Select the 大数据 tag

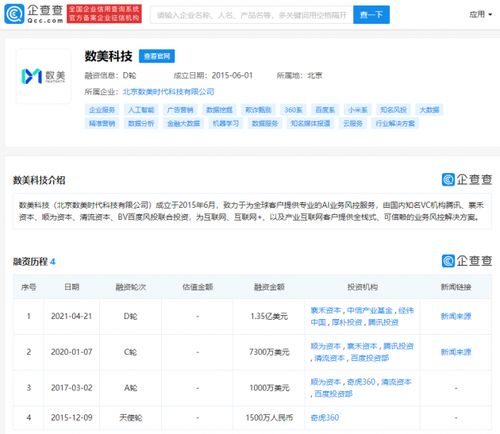click(x=429, y=110)
